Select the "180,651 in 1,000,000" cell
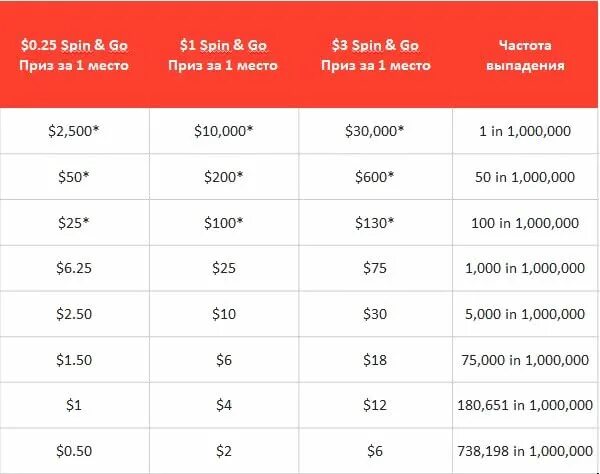 525,404
